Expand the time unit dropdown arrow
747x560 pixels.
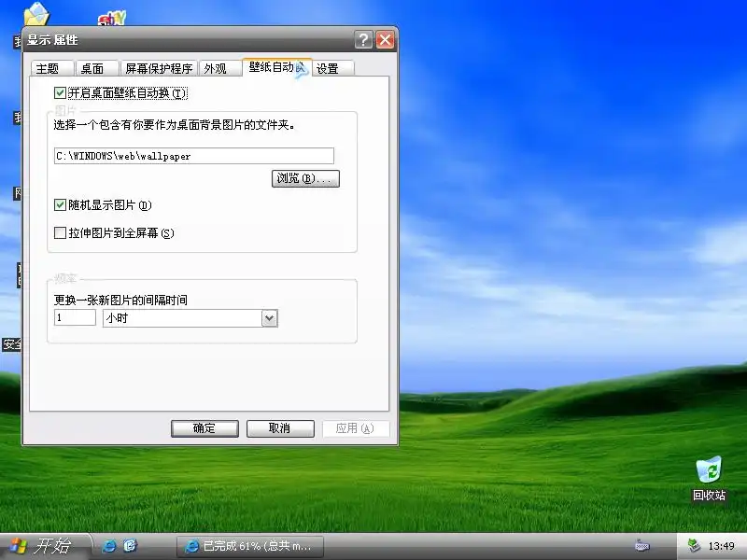pos(269,318)
